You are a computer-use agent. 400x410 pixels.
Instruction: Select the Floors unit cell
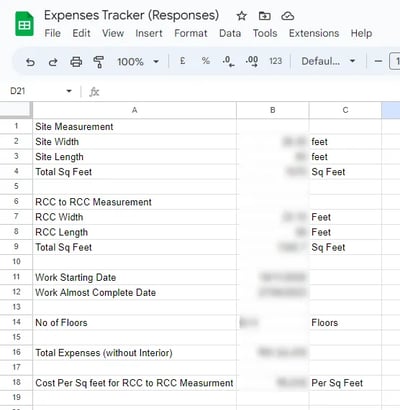345,323
